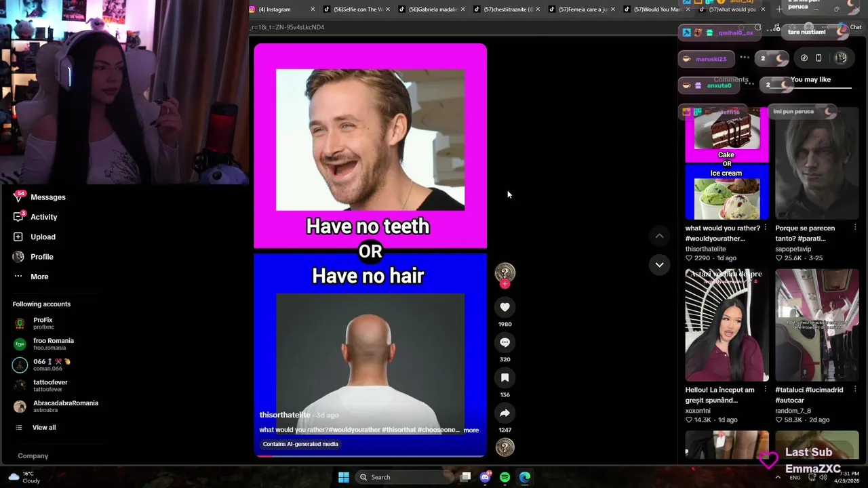Screen dimensions: 868x488
Task: Open options for what would you rather card
Action: (765, 228)
